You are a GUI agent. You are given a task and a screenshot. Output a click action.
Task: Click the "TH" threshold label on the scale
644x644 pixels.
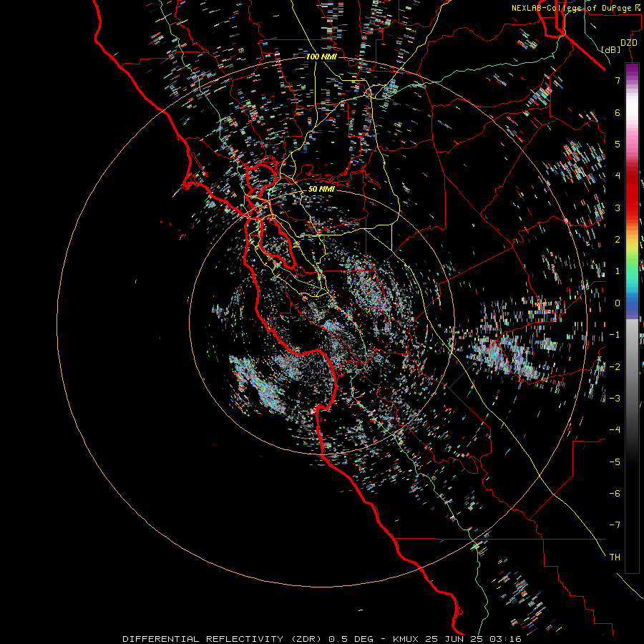pyautogui.click(x=615, y=557)
